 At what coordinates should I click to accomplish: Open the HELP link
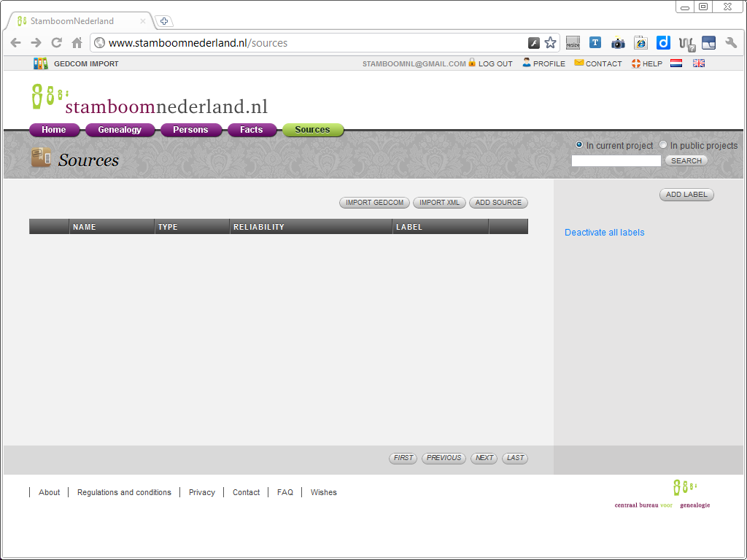(x=652, y=64)
